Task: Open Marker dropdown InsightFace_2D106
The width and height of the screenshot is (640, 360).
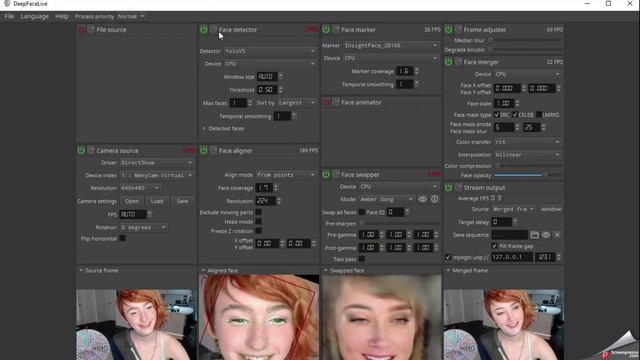Action: point(391,45)
